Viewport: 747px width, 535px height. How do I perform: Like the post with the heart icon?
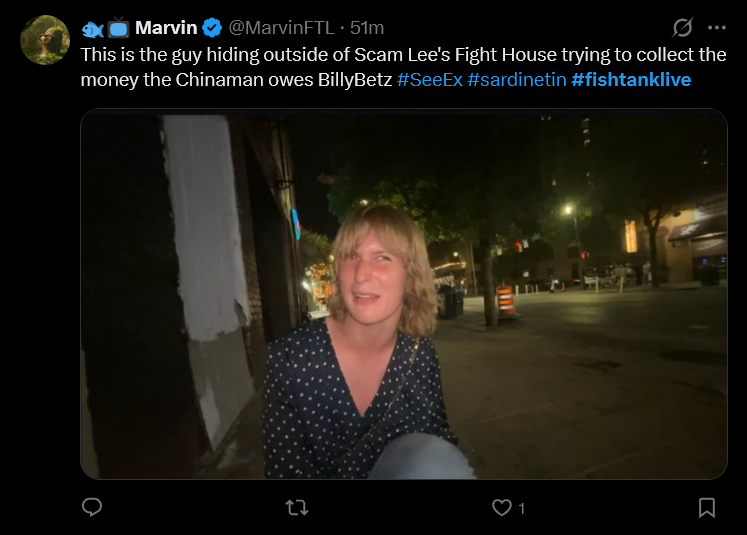502,507
